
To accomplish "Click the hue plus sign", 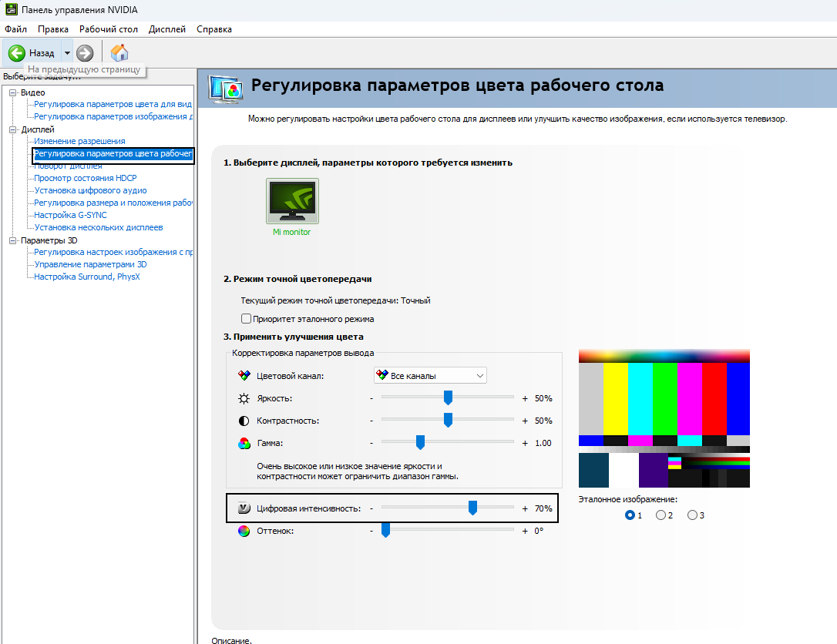I will click(525, 531).
